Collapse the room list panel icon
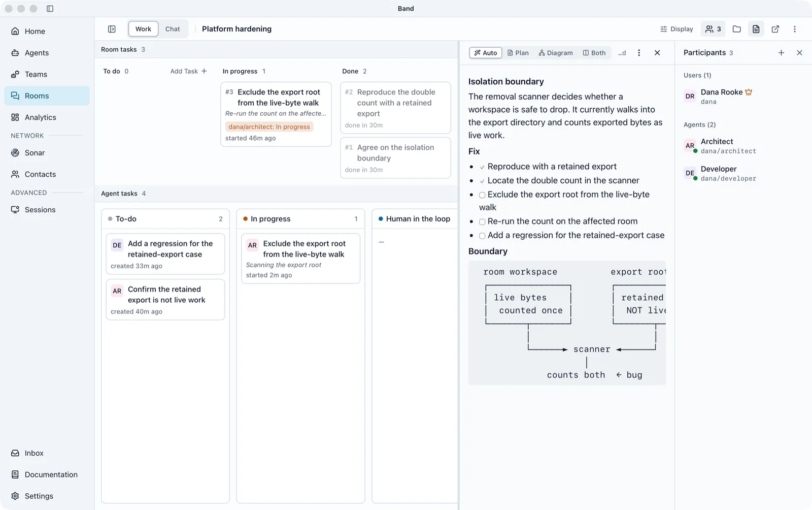 coord(112,29)
